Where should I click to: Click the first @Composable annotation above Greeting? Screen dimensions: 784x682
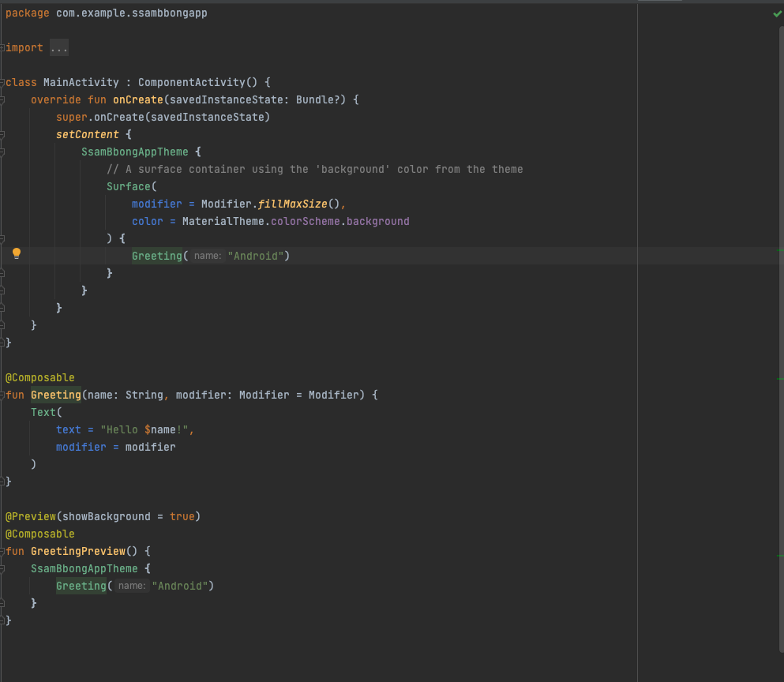point(40,378)
